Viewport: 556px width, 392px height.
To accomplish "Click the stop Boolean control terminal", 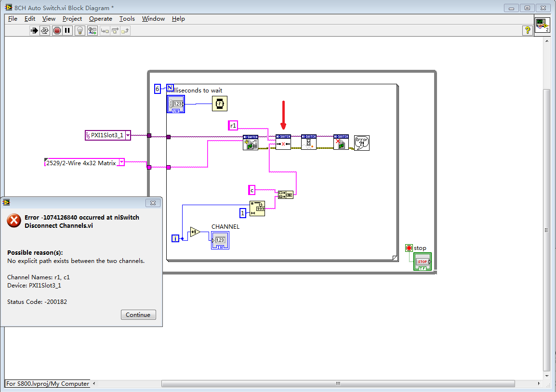I will (x=423, y=261).
